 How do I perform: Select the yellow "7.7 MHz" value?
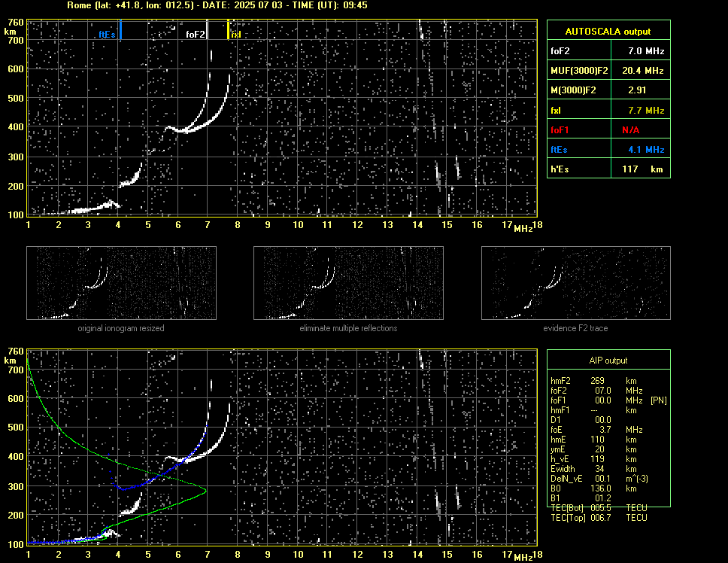pos(646,111)
